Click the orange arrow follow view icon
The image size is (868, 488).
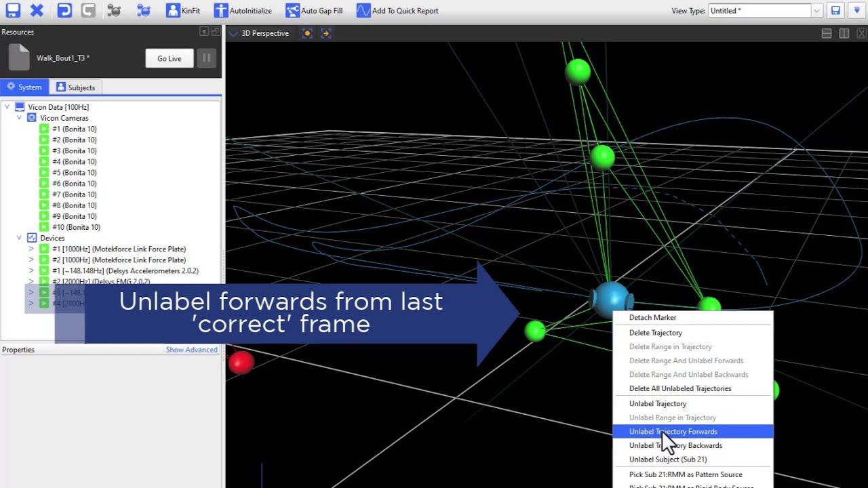326,33
